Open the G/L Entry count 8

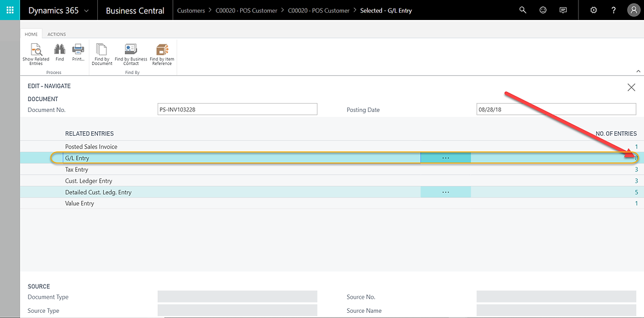point(637,158)
